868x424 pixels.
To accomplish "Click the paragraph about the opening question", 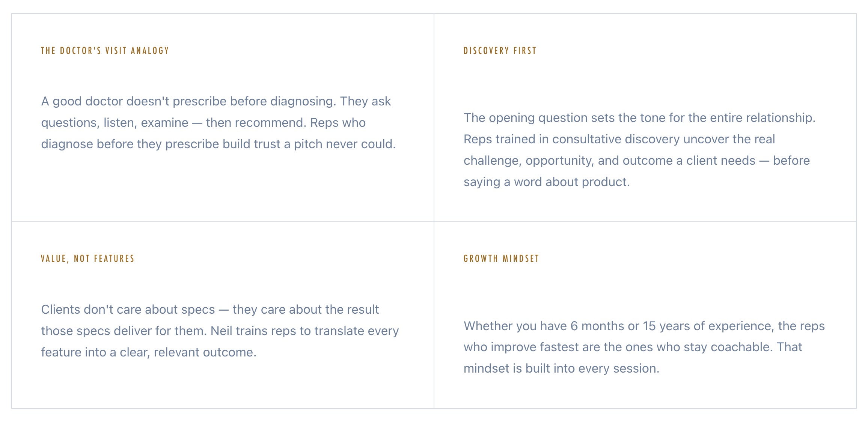I will (x=639, y=150).
